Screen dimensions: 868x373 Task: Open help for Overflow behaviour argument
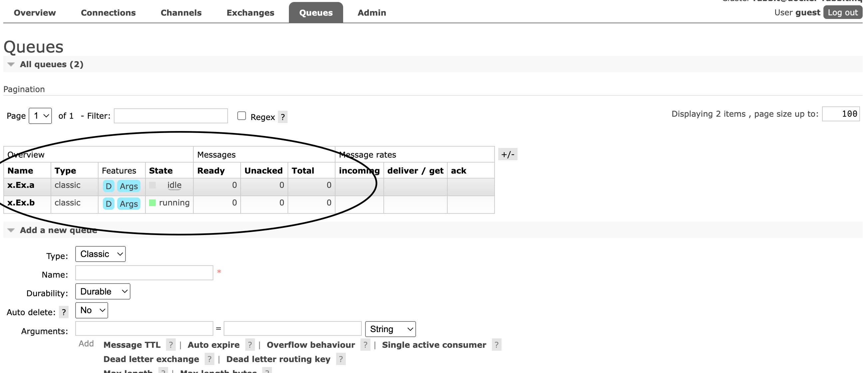click(365, 345)
